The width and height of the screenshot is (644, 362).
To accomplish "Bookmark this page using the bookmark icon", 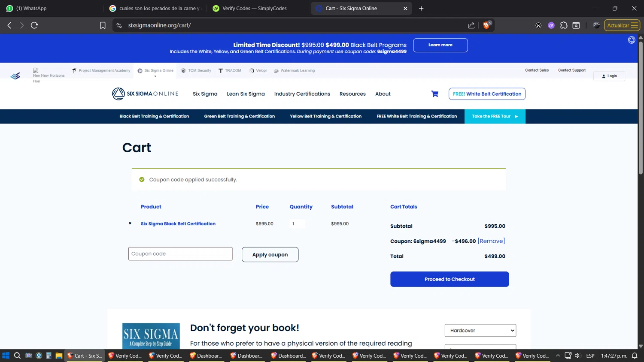I will 103,25.
